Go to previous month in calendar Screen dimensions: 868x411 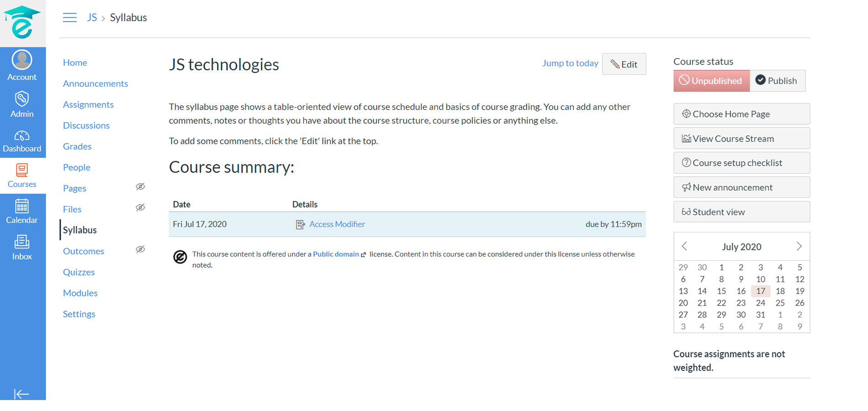tap(684, 247)
